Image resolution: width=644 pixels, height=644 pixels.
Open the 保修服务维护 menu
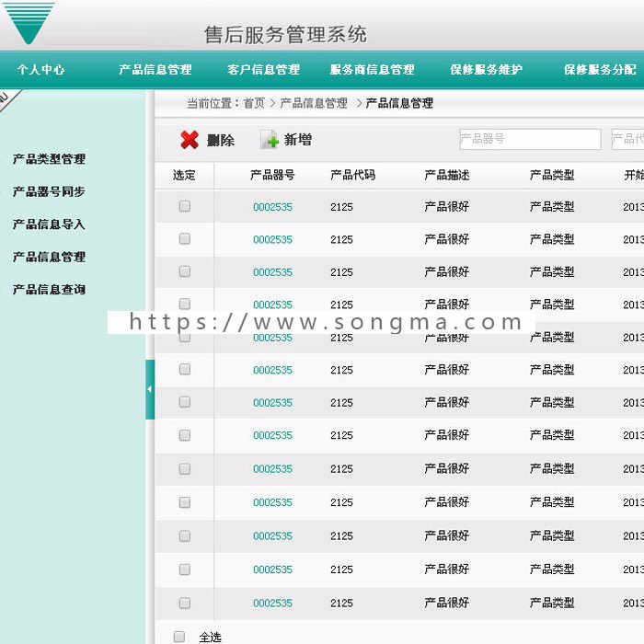point(487,69)
